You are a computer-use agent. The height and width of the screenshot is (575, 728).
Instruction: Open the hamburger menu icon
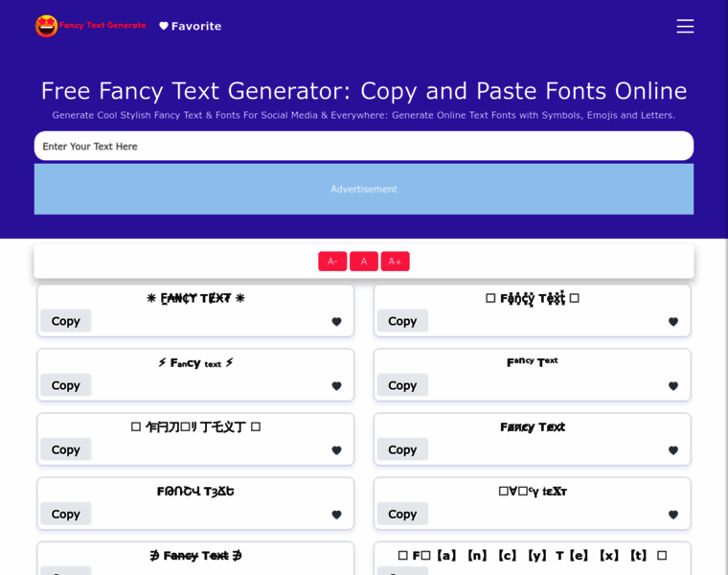click(x=685, y=26)
